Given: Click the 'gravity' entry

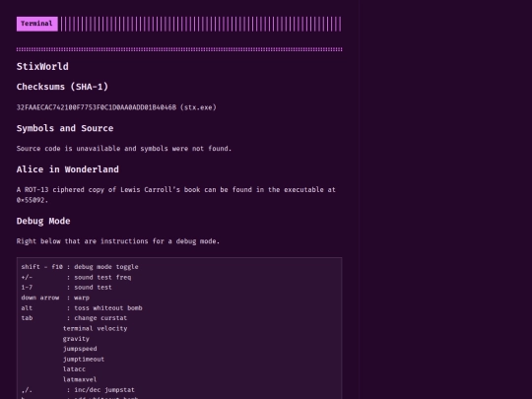Looking at the screenshot, I should coord(76,339).
